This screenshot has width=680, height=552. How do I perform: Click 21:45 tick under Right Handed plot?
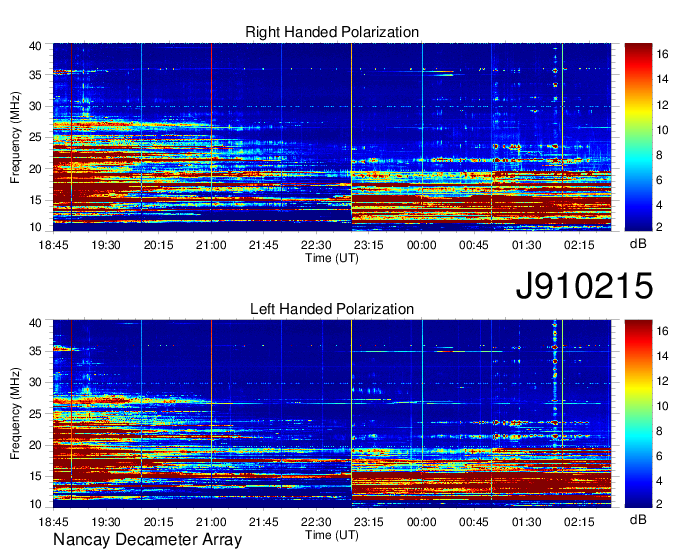pos(264,245)
